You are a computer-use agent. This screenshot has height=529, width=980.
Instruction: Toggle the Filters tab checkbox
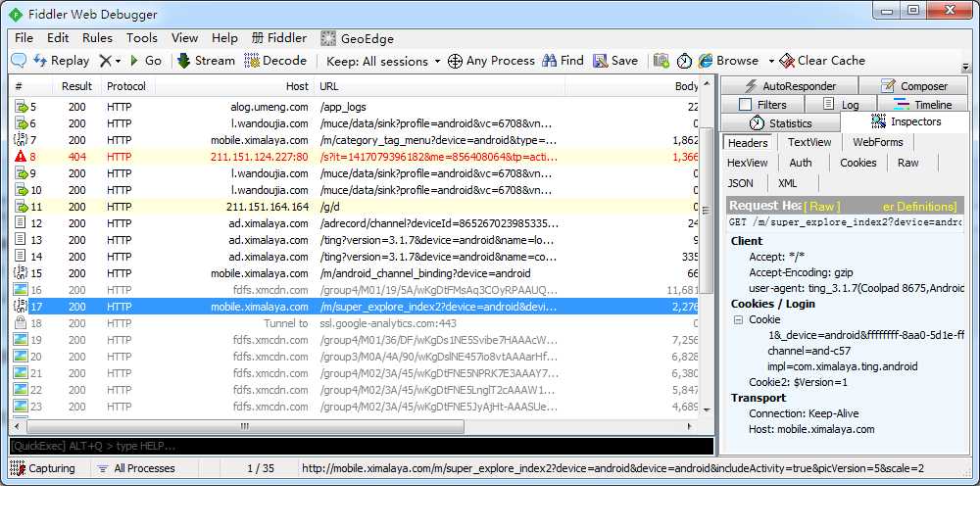click(745, 104)
